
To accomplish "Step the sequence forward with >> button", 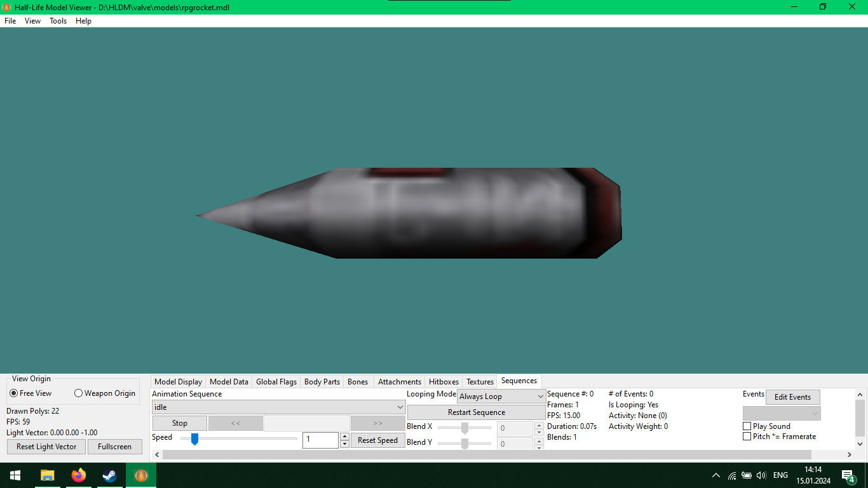I will (x=377, y=422).
